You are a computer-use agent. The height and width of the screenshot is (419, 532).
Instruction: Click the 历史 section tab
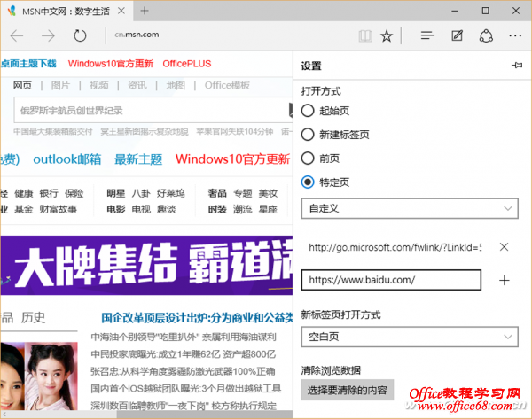pos(33,318)
